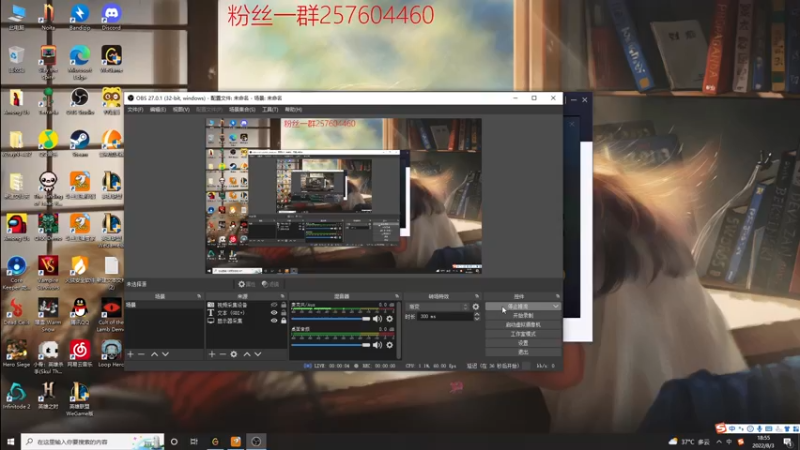Viewport: 800px width, 450px height.
Task: Move scene up with the scenes panel arrow
Action: click(154, 354)
